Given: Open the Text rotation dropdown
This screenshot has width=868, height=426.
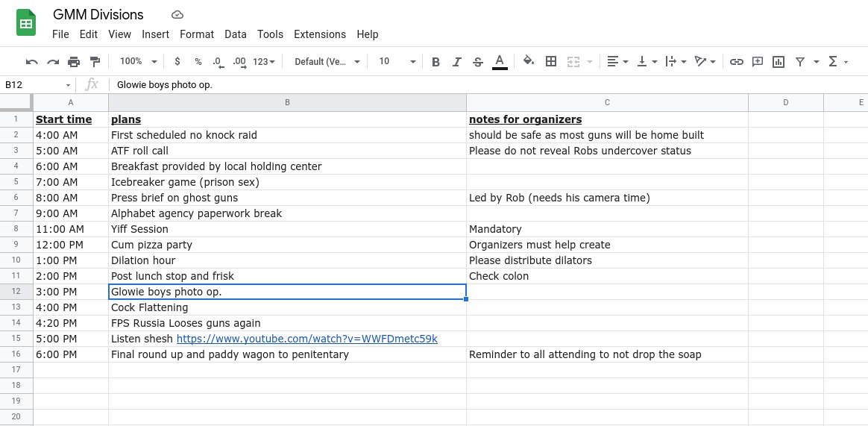Looking at the screenshot, I should coord(705,61).
